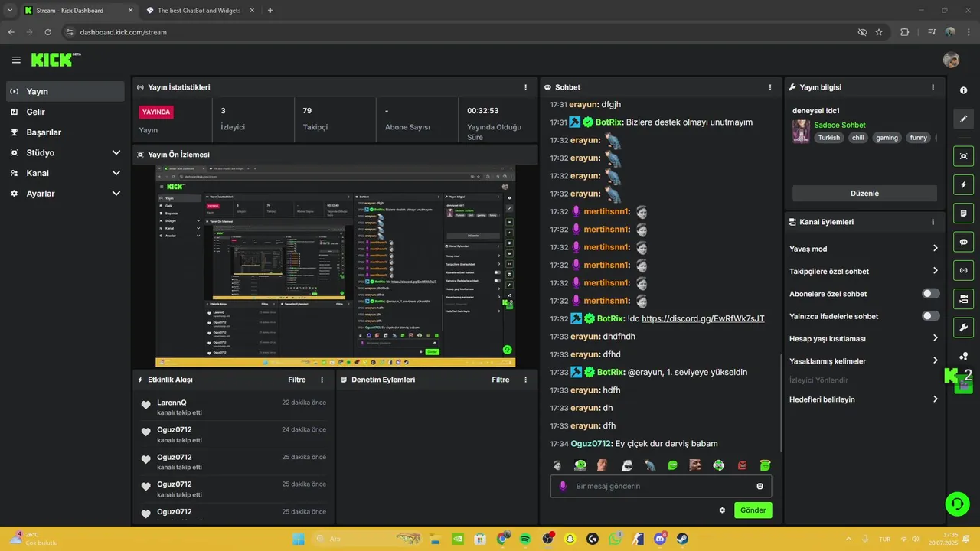Open Yayın İstatistikleri three-dot menu
The width and height of the screenshot is (980, 551).
click(x=525, y=87)
